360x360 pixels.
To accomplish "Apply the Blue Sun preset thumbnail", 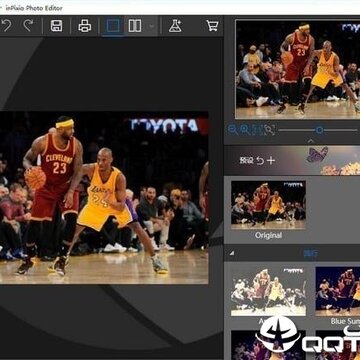I will 338,291.
